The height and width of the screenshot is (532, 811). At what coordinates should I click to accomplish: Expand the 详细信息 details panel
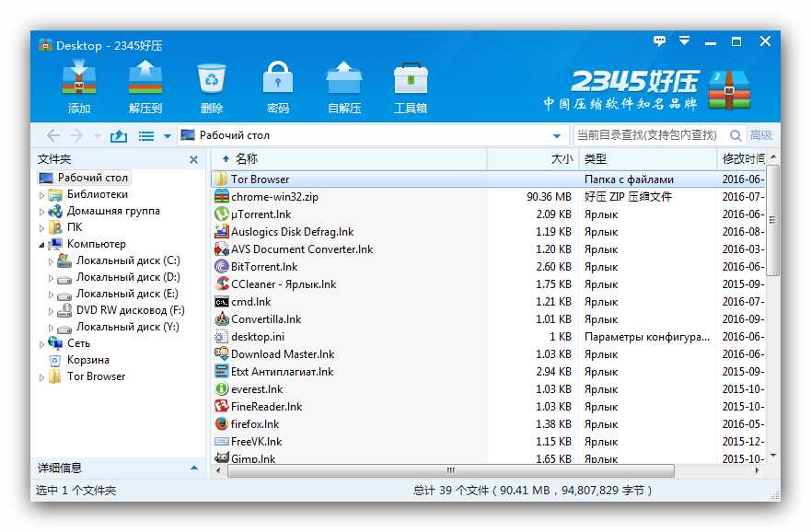coord(193,468)
